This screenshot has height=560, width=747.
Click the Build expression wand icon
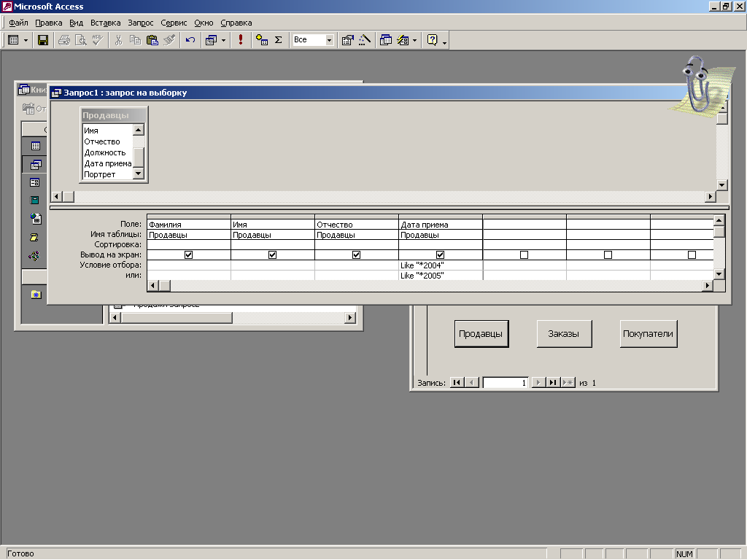pos(365,40)
